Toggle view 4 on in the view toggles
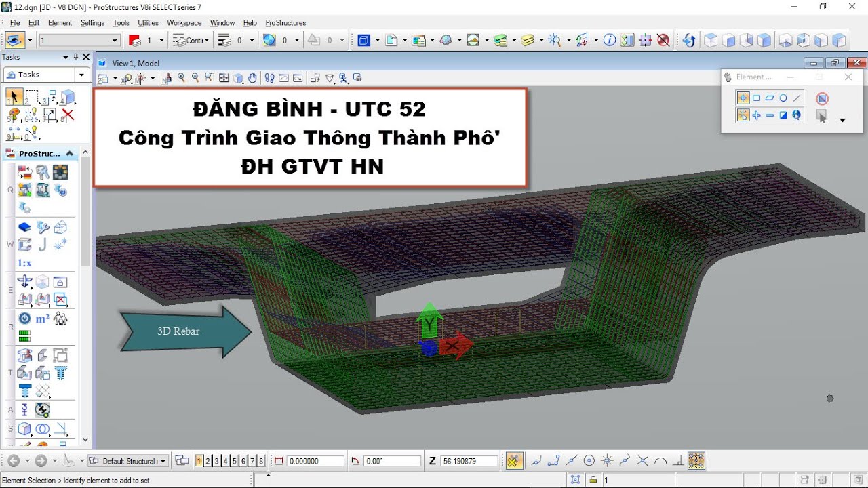Viewport: 868px width, 488px height. [225, 461]
